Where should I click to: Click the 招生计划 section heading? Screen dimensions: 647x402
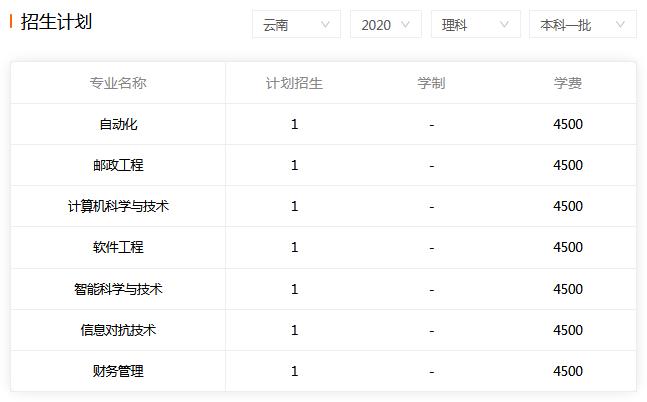click(x=56, y=21)
